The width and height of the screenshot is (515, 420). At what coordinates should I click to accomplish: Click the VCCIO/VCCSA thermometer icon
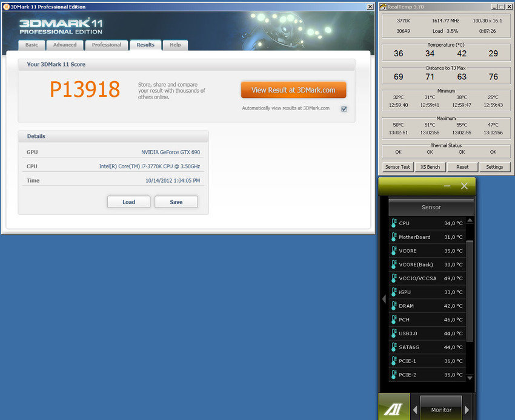394,278
